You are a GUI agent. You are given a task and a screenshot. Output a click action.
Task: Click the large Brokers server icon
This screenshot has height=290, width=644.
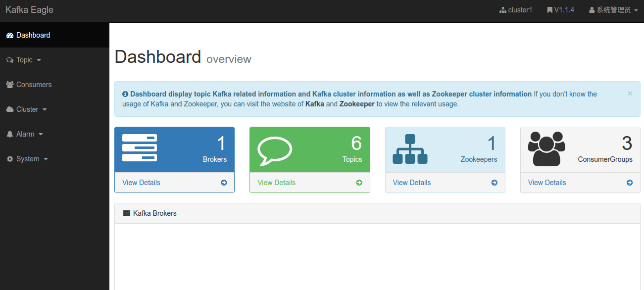tap(140, 147)
